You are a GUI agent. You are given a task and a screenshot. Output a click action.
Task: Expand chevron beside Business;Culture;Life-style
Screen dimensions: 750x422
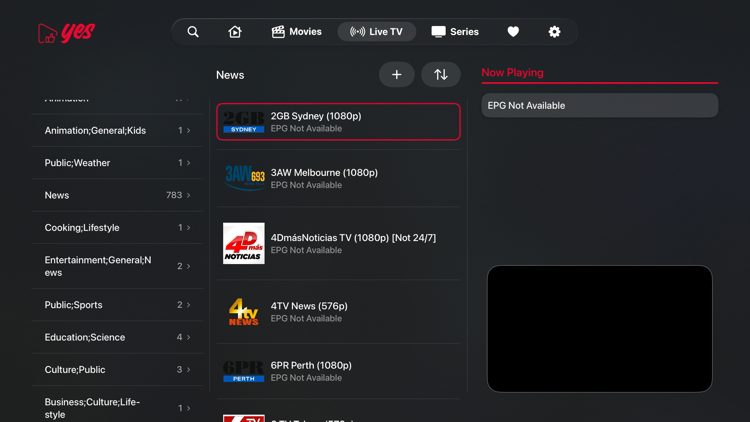[x=188, y=408]
